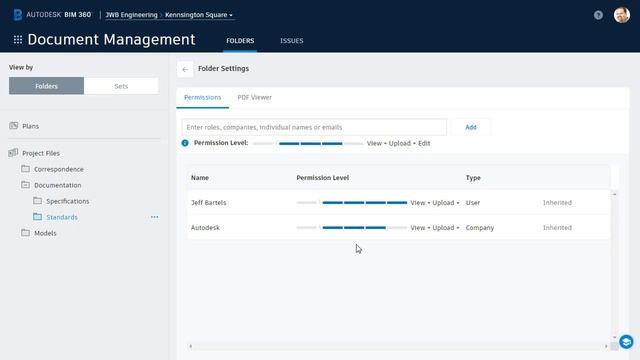Open the blue help chat widget

626,342
